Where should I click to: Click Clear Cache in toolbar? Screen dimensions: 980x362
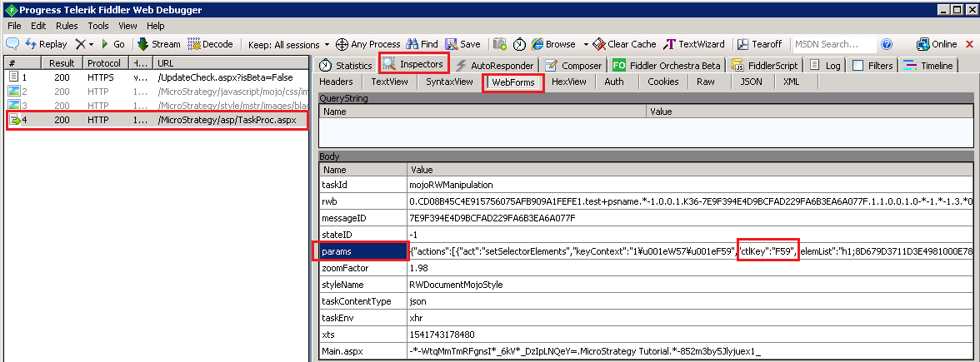point(624,44)
